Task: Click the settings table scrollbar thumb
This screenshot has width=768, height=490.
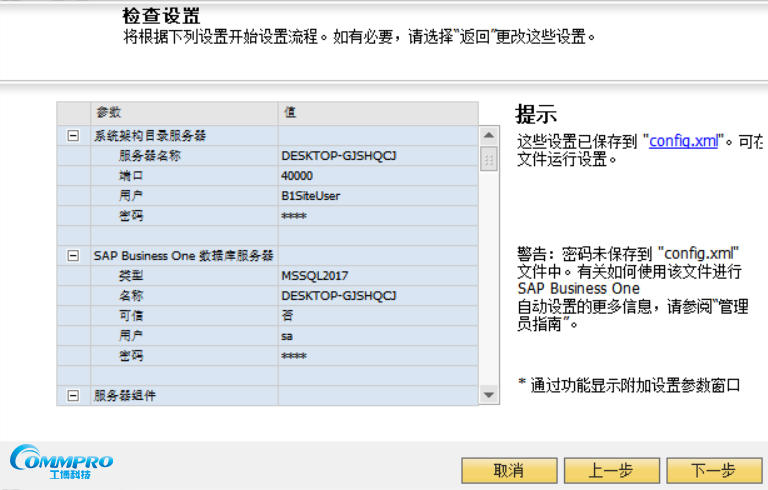Action: pyautogui.click(x=489, y=159)
